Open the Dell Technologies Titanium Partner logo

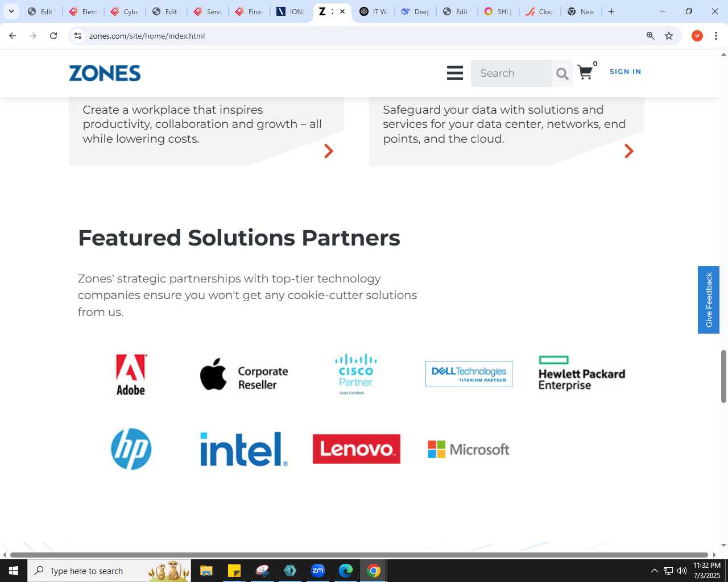[x=469, y=374]
